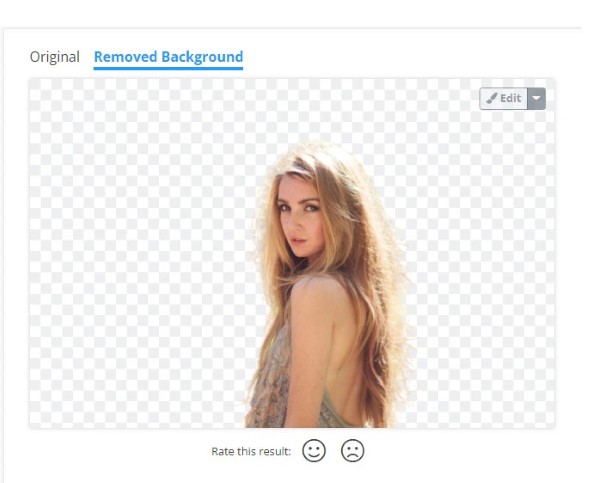Screen dimensions: 600x483
Task: Click the checkerboard area above the woman's head
Action: pyautogui.click(x=314, y=109)
